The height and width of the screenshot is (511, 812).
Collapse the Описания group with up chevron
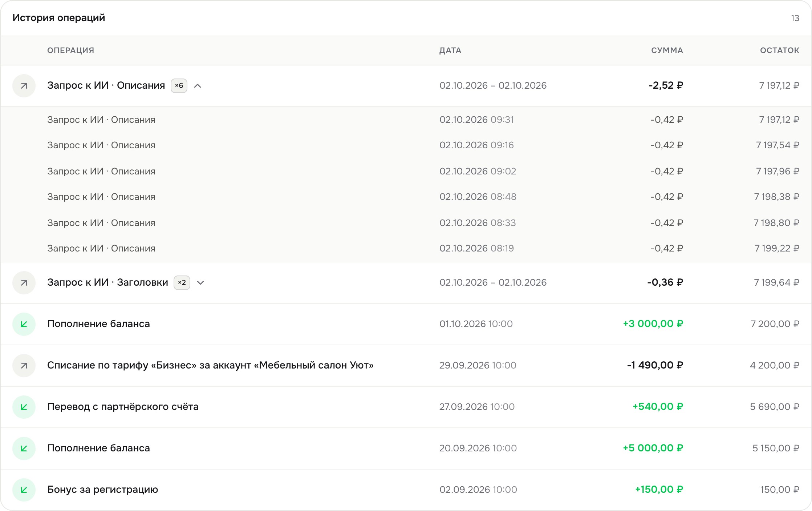(198, 86)
